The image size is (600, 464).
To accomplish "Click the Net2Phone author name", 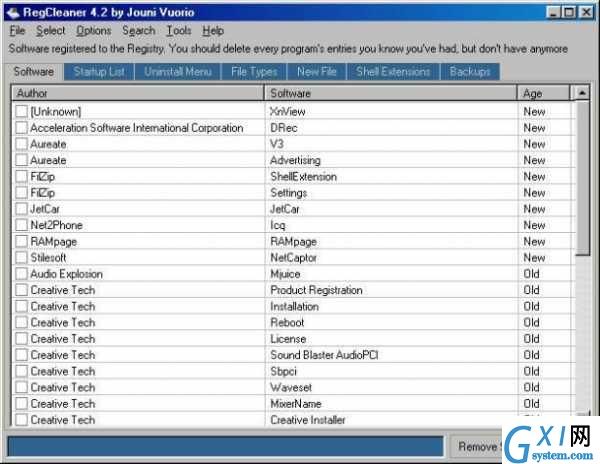I will (56, 225).
